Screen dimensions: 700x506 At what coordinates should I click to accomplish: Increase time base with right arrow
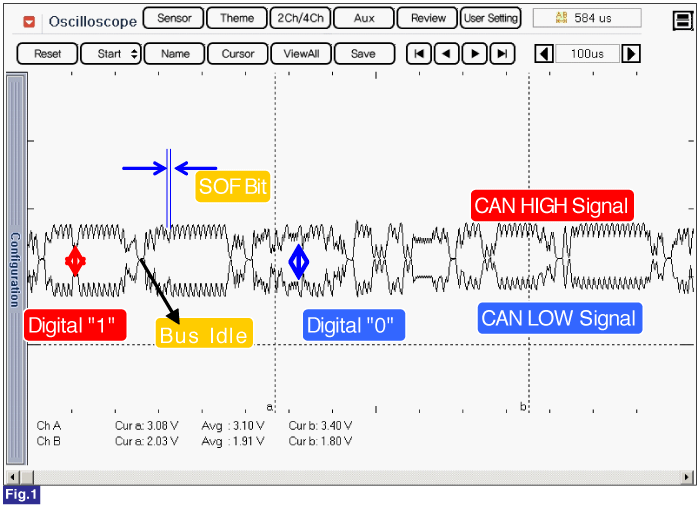point(631,54)
